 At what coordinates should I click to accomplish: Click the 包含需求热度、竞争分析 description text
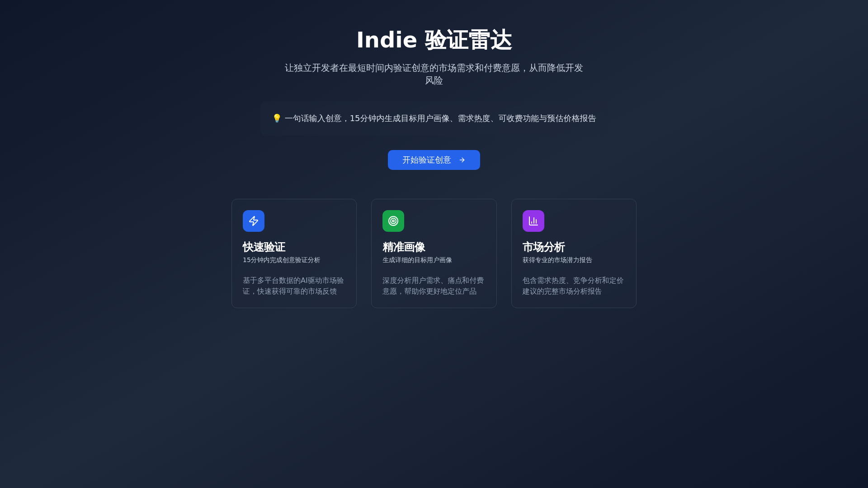point(573,286)
